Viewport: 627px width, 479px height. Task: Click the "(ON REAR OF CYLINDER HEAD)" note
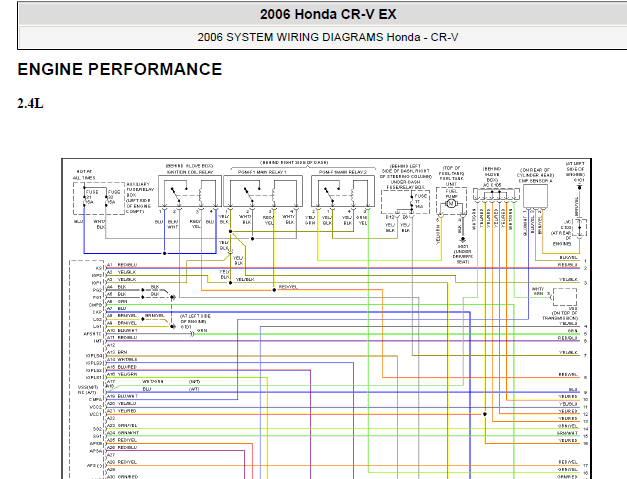pos(535,173)
